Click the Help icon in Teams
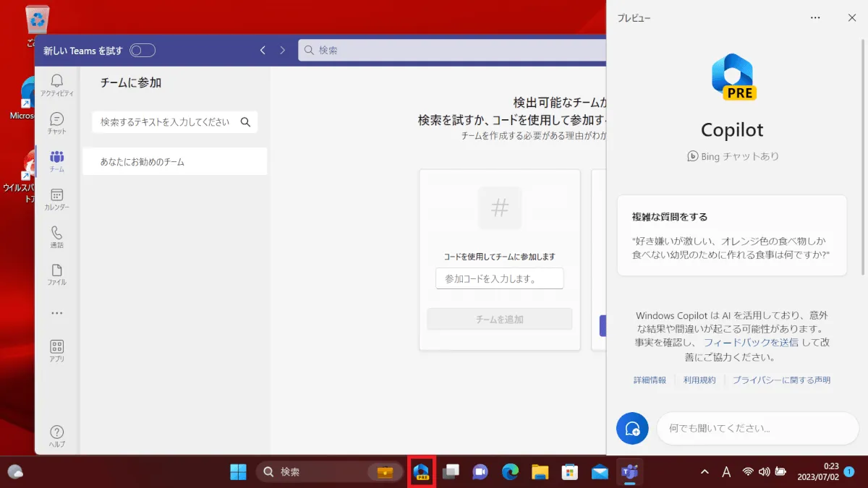This screenshot has width=868, height=488. [x=56, y=435]
